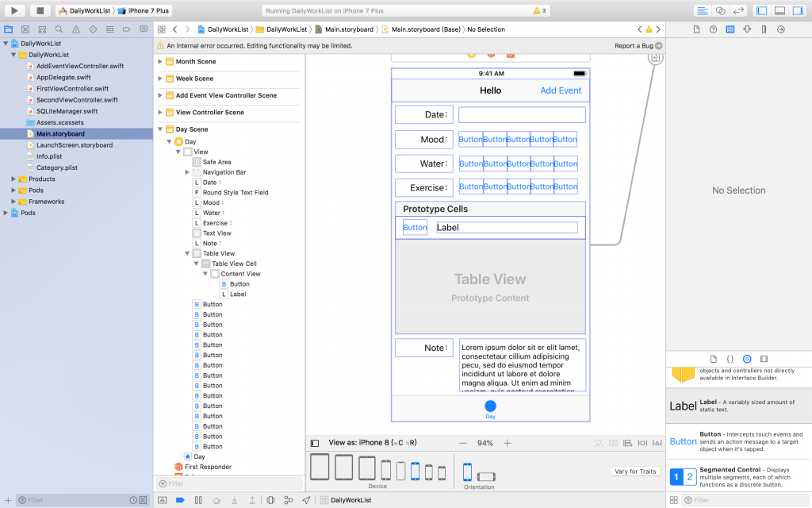Show the Media library tab

pos(764,359)
